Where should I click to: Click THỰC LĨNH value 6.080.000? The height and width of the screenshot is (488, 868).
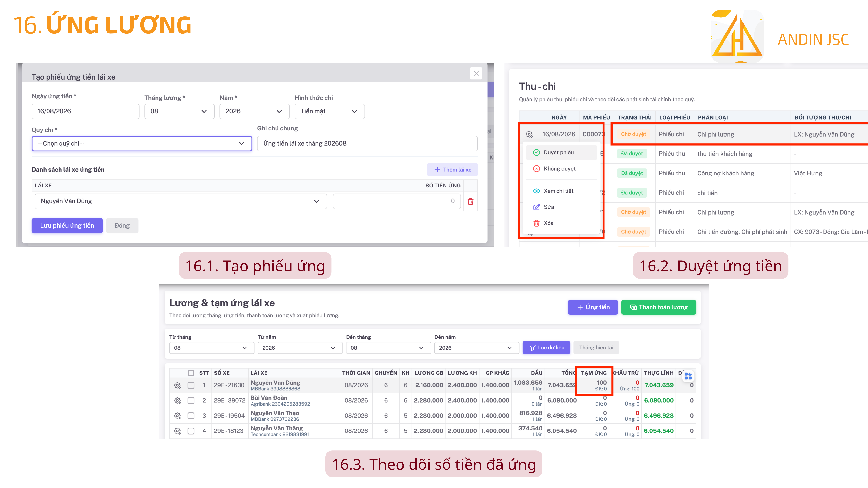(x=659, y=400)
